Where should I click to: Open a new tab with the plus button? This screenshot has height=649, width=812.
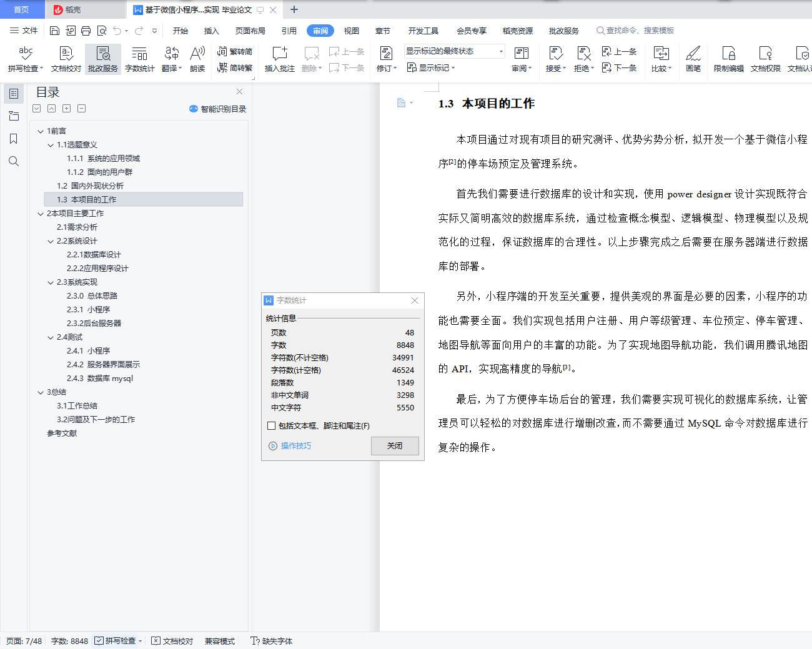tap(294, 9)
